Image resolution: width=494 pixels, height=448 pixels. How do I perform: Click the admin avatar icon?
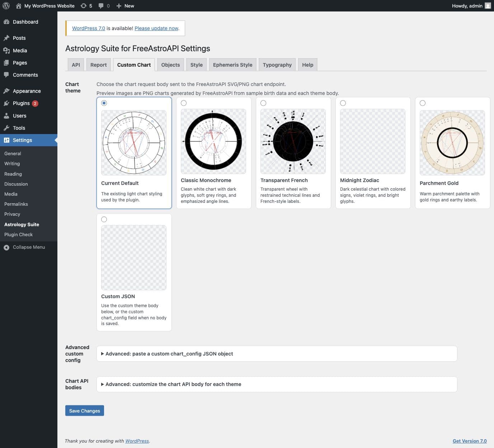coord(488,6)
